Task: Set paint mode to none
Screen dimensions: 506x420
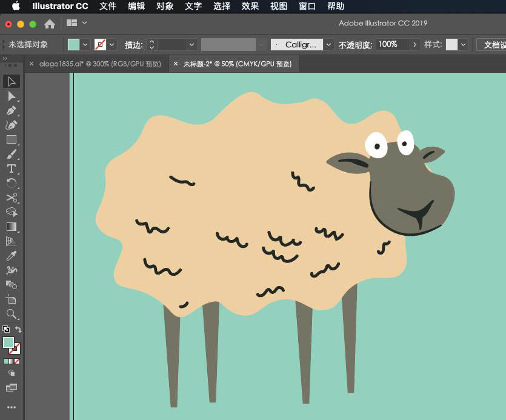Action: click(x=17, y=361)
